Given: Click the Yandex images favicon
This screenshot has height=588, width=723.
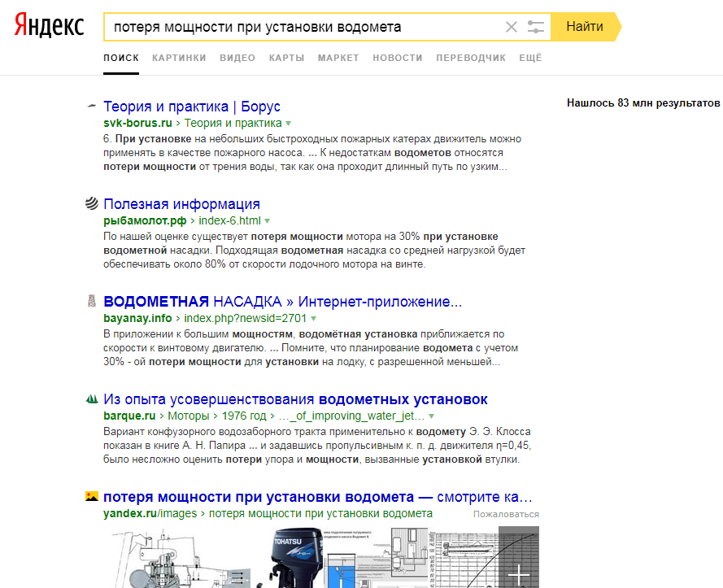Looking at the screenshot, I should [x=92, y=497].
